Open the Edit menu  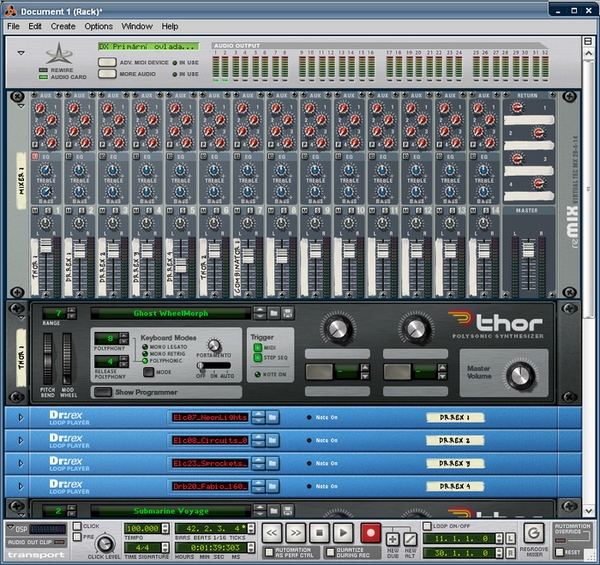[x=35, y=26]
